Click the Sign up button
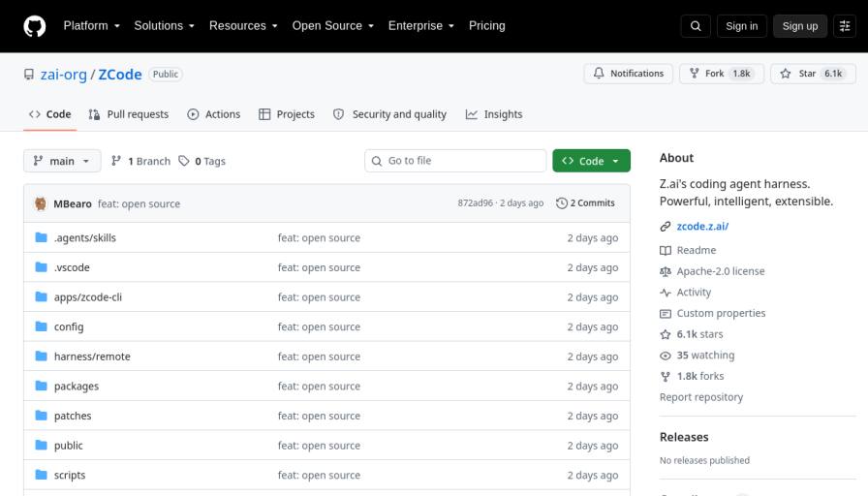The width and height of the screenshot is (868, 496). pos(800,26)
